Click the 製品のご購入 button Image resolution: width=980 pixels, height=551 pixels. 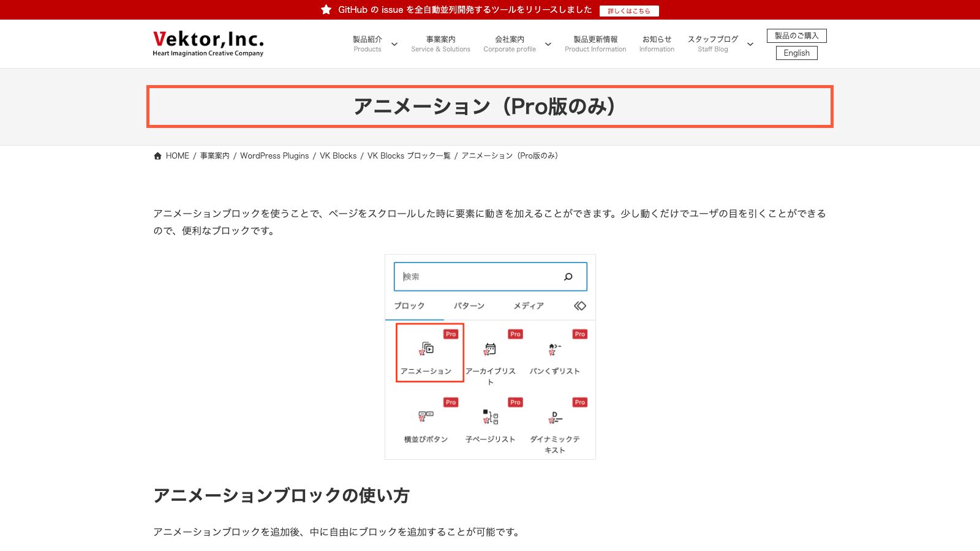797,36
